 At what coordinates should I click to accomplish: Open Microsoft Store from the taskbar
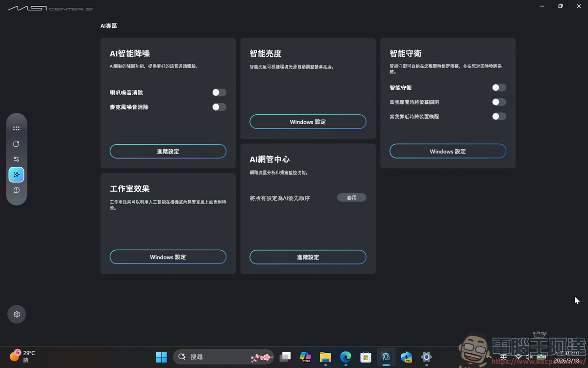pos(365,357)
